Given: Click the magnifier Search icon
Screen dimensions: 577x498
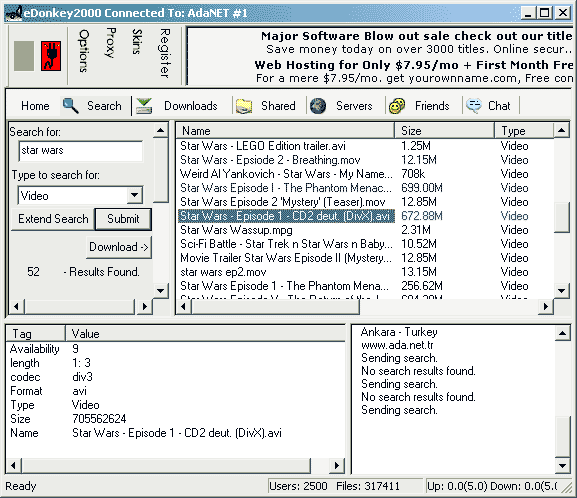Looking at the screenshot, I should tap(70, 106).
